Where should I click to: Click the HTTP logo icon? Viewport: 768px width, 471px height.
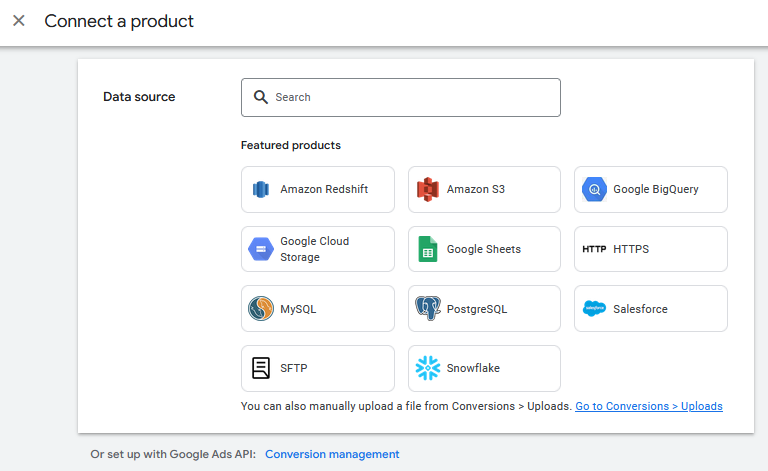[x=594, y=249]
